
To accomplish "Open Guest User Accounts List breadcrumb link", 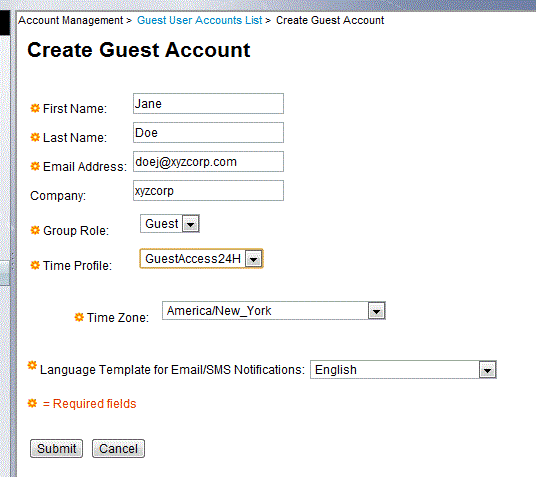I will [200, 20].
